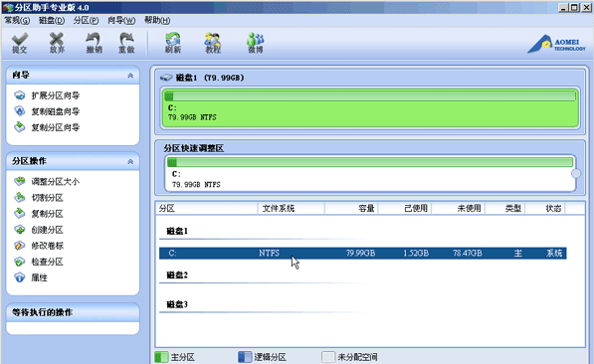Select 修改卷标 operation
Viewport: 594px width, 364px height.
[47, 246]
